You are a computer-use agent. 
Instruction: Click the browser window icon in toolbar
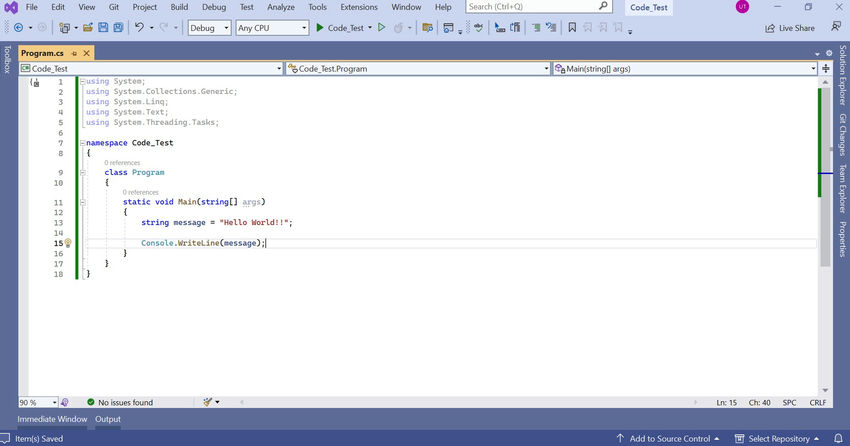pyautogui.click(x=448, y=28)
